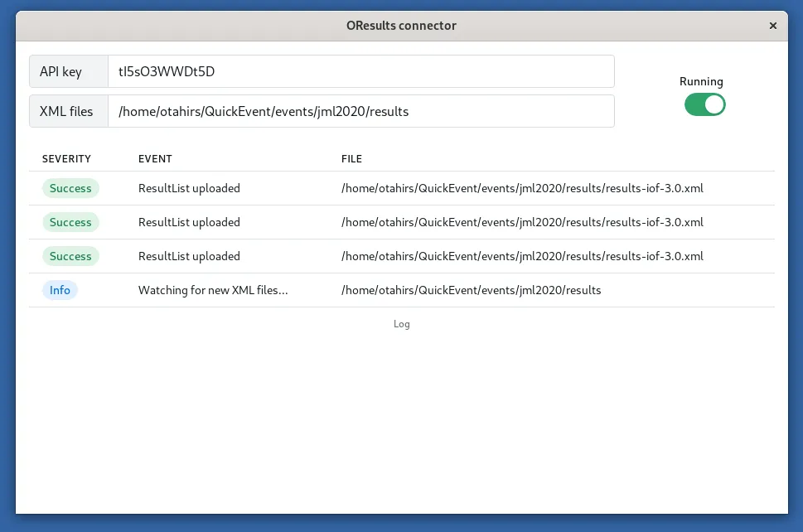Select 'Watching for new XML files…' event text
Viewport: 803px width, 532px height.
[x=213, y=290]
